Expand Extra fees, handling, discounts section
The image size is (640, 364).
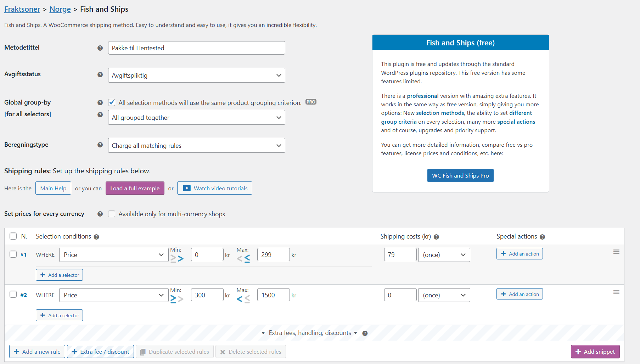coord(309,333)
